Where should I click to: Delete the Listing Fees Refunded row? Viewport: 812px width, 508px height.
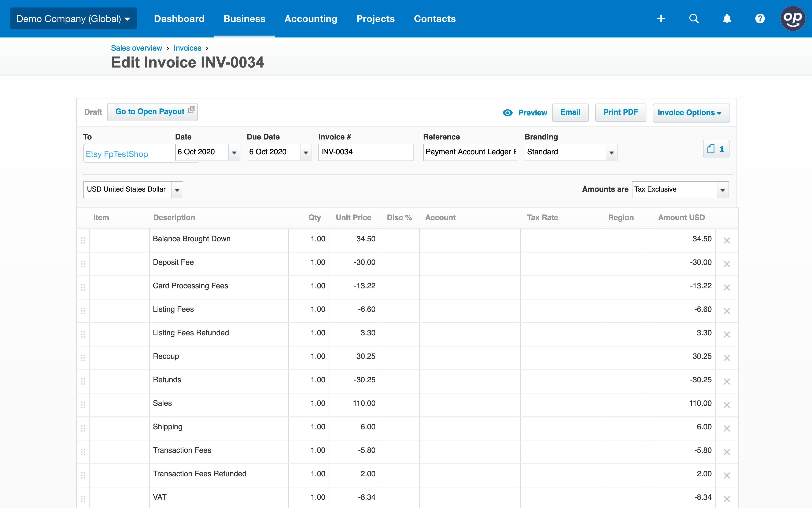(x=727, y=335)
